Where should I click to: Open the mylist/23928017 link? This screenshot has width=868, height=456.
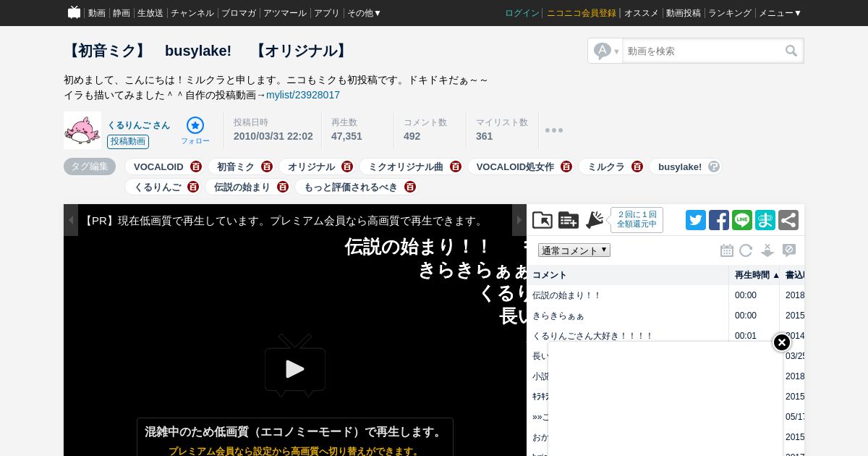click(x=303, y=95)
